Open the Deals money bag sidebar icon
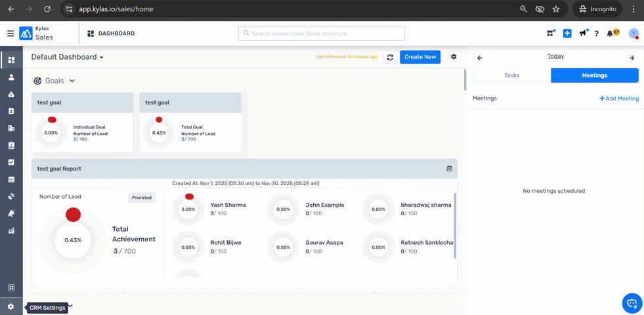The height and width of the screenshot is (315, 644). (11, 94)
